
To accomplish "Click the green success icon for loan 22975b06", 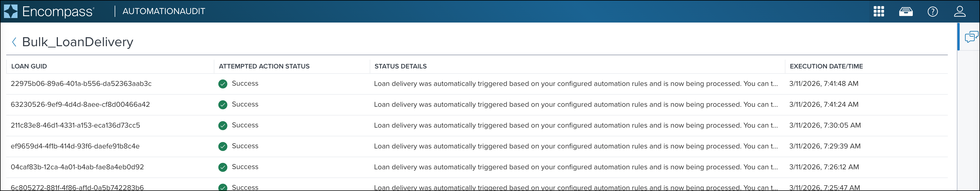I will (223, 84).
